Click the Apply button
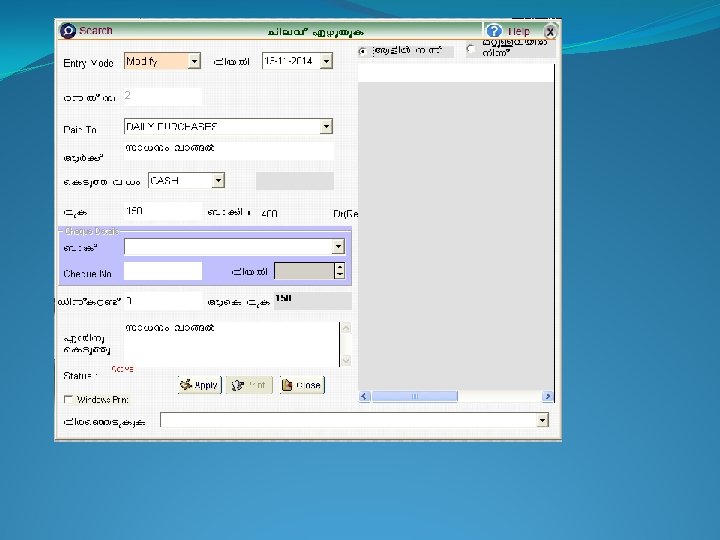Viewport: 720px width, 540px height. [200, 385]
